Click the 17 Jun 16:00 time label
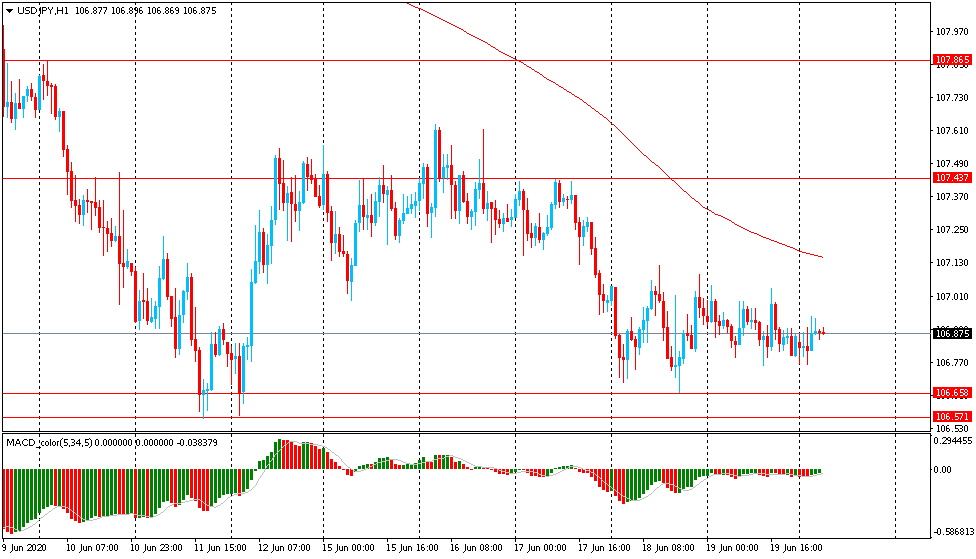 (605, 548)
